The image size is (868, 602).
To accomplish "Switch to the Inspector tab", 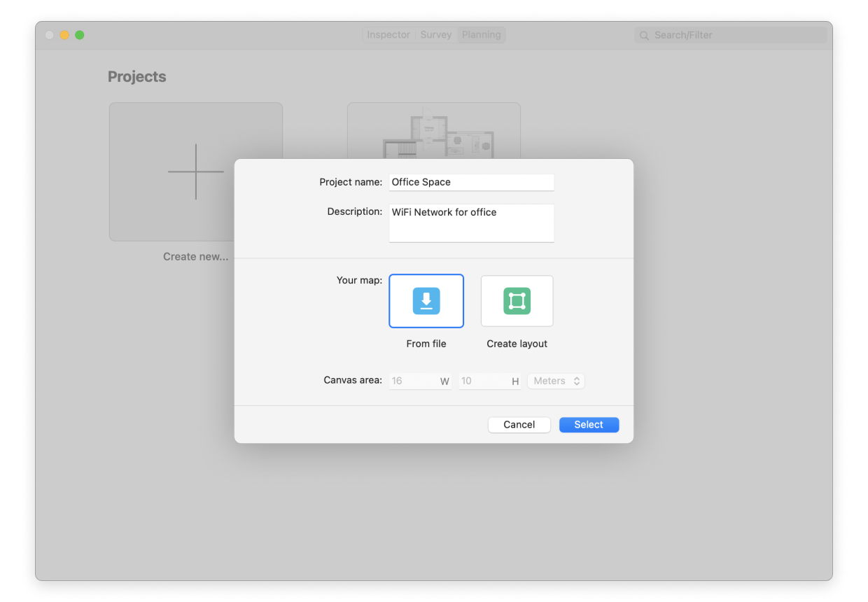I will coord(388,35).
